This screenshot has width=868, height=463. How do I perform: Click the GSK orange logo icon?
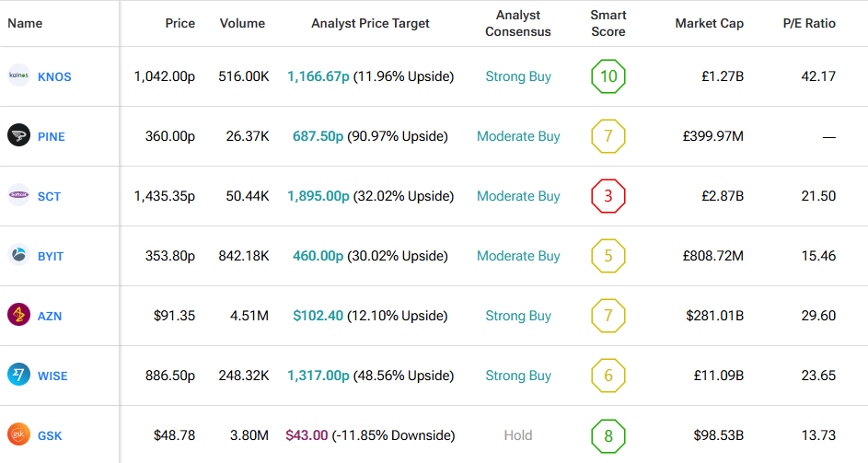tap(18, 434)
